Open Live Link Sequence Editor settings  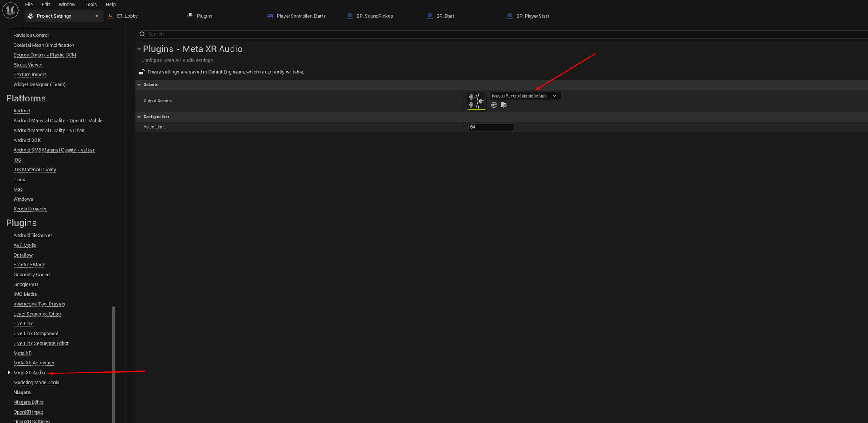41,343
